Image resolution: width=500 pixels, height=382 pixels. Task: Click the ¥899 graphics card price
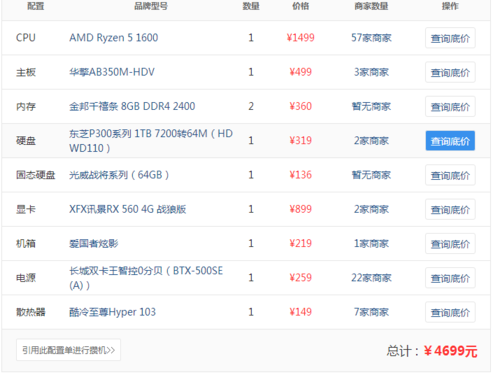(300, 209)
